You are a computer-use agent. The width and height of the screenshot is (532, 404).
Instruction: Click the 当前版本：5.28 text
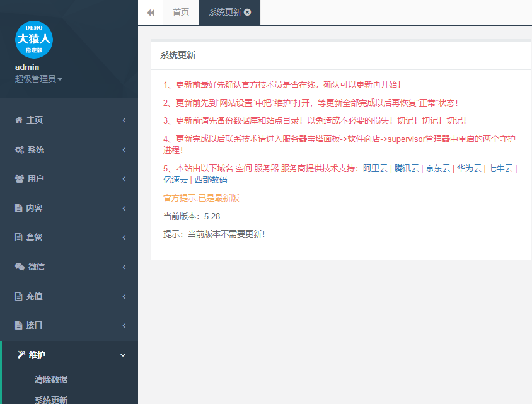[192, 216]
